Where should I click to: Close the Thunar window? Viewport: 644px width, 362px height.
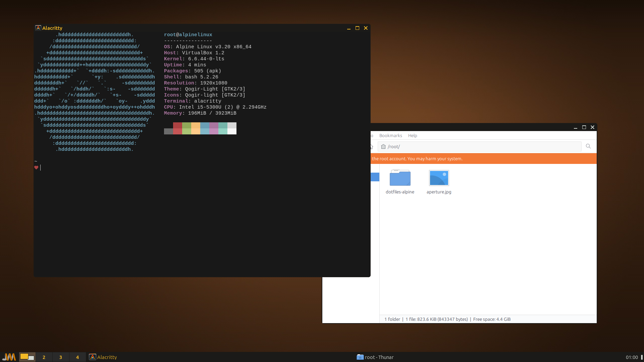point(592,127)
